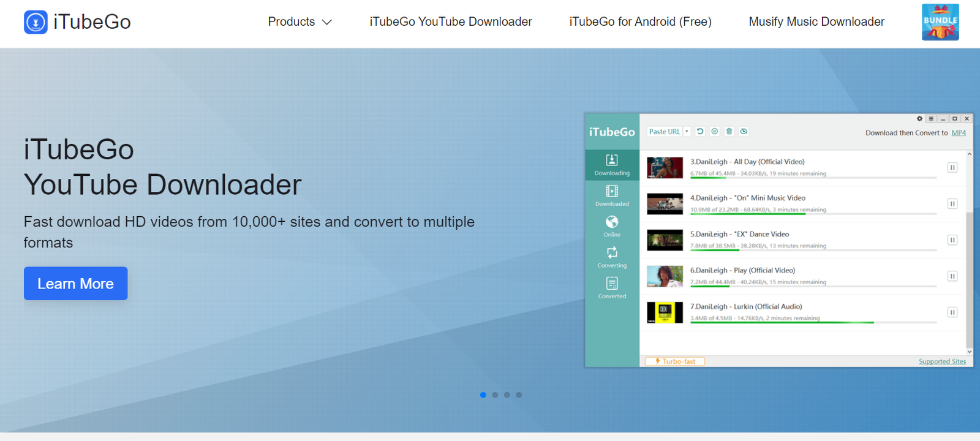Viewport: 980px width, 441px height.
Task: Click title "6.DaniLeigh - Play (Official Video)"
Action: click(742, 270)
